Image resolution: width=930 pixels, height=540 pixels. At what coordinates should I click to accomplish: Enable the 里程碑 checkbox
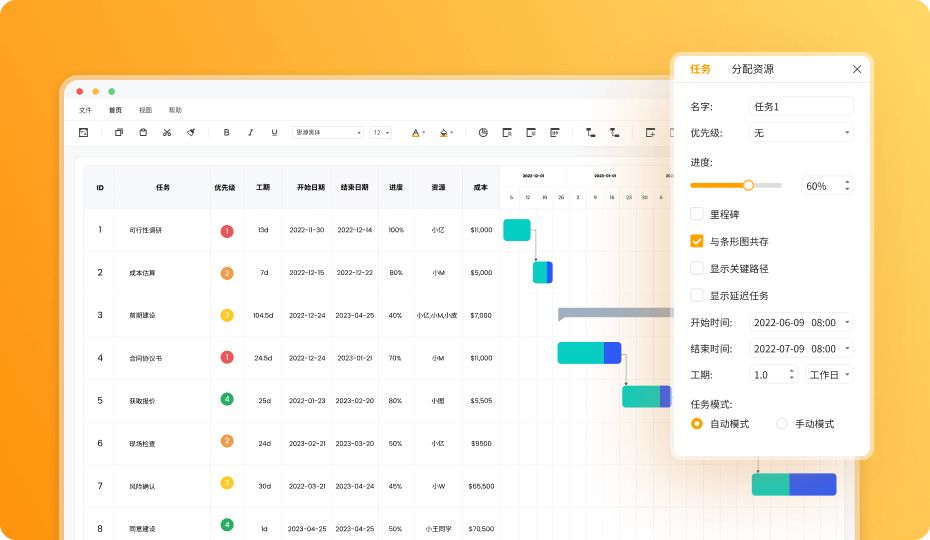[697, 214]
